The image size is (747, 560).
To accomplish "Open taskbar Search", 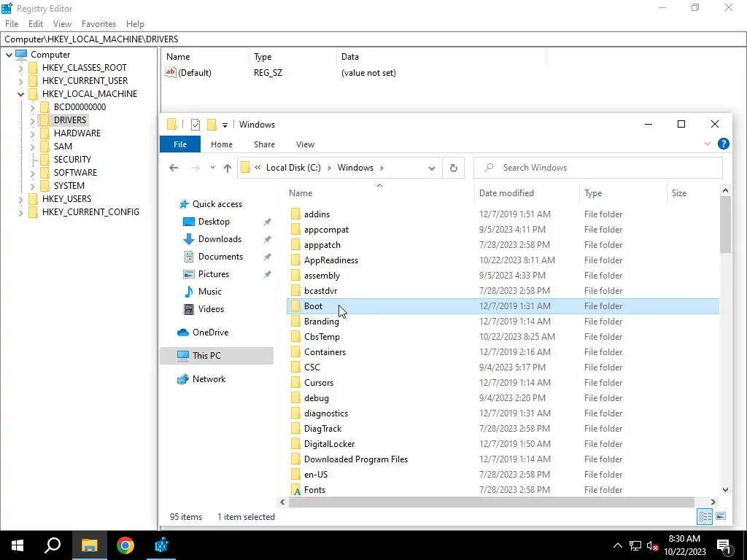I will (53, 545).
